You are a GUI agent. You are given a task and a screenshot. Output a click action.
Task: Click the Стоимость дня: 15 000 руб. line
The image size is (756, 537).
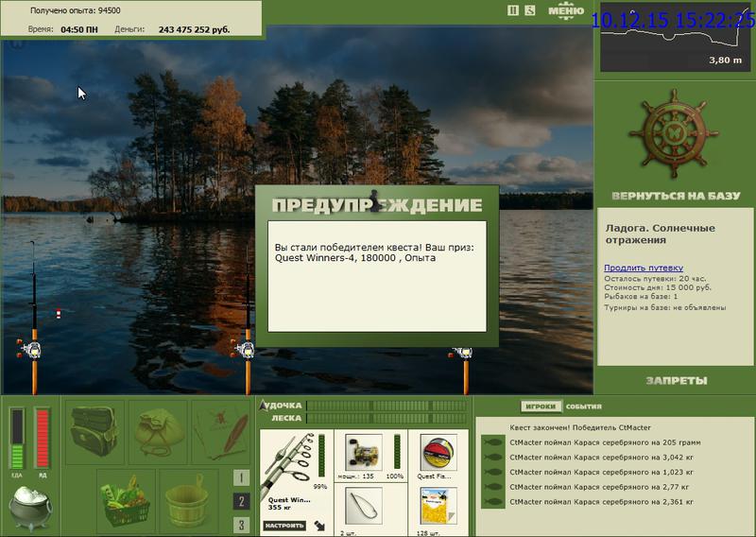coord(658,287)
